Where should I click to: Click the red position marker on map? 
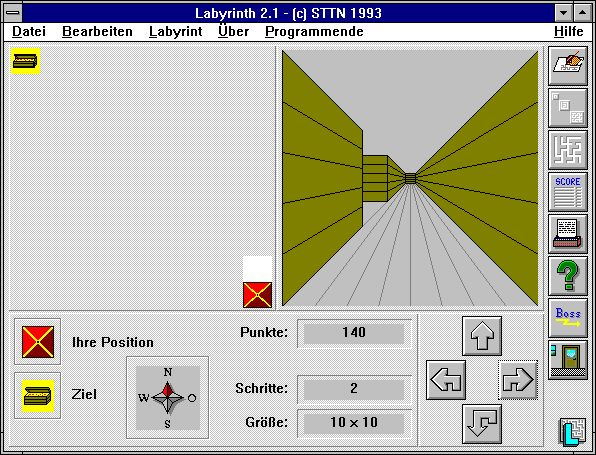257,295
